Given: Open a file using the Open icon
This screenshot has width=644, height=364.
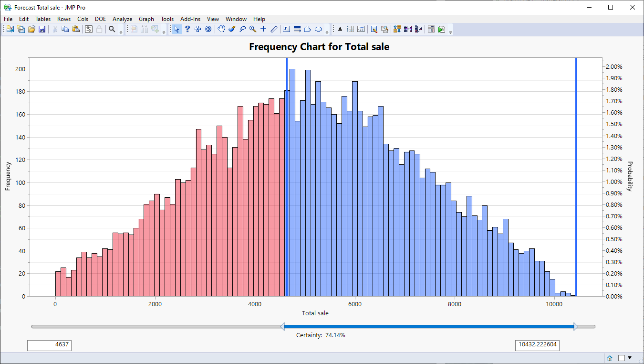Looking at the screenshot, I should pyautogui.click(x=32, y=29).
